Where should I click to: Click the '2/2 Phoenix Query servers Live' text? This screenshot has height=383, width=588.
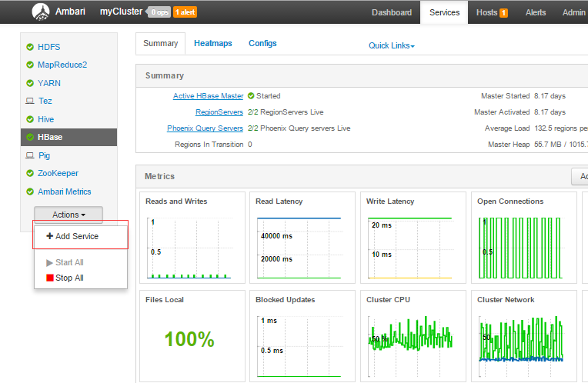(x=299, y=128)
